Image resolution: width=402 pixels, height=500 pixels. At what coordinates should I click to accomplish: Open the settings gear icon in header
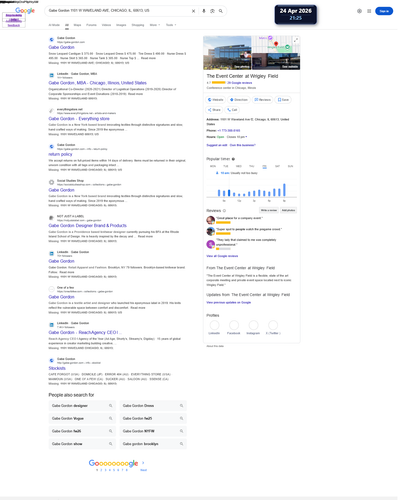click(359, 11)
